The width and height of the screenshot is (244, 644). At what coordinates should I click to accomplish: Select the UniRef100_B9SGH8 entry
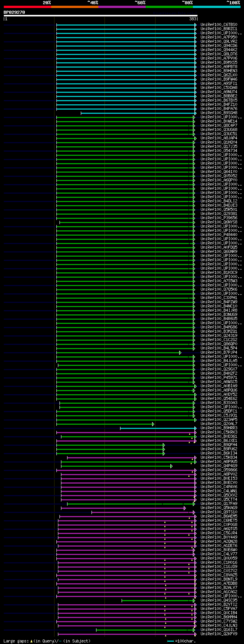(x=219, y=113)
